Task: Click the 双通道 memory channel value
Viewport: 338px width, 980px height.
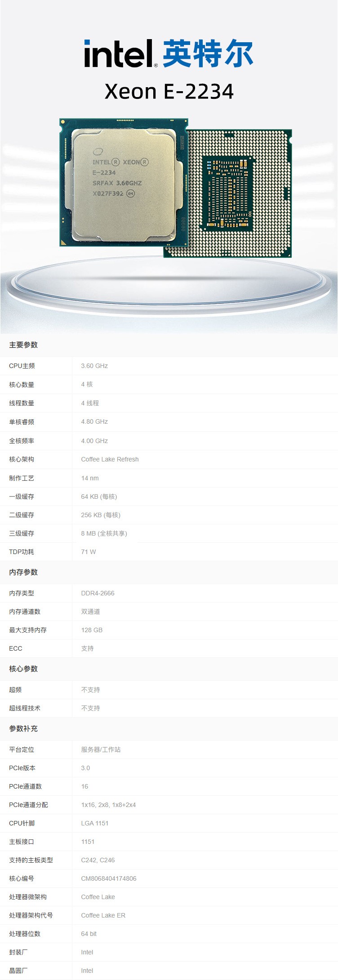Action: click(90, 612)
